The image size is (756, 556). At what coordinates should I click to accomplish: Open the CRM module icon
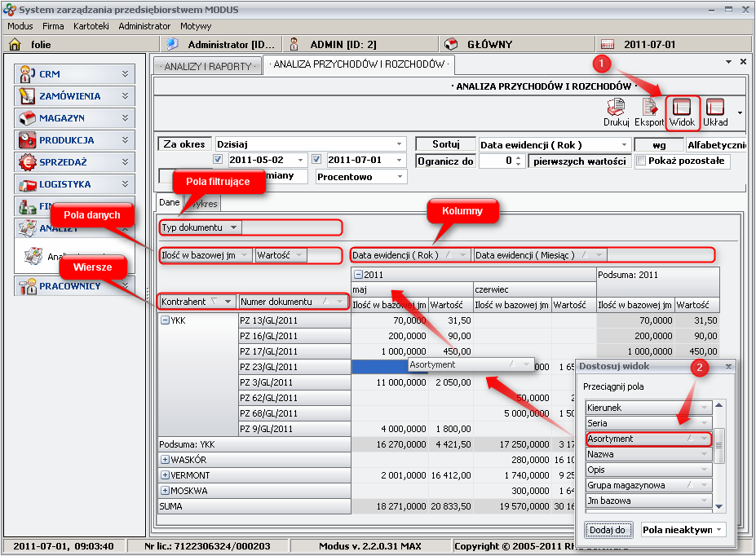pyautogui.click(x=28, y=74)
